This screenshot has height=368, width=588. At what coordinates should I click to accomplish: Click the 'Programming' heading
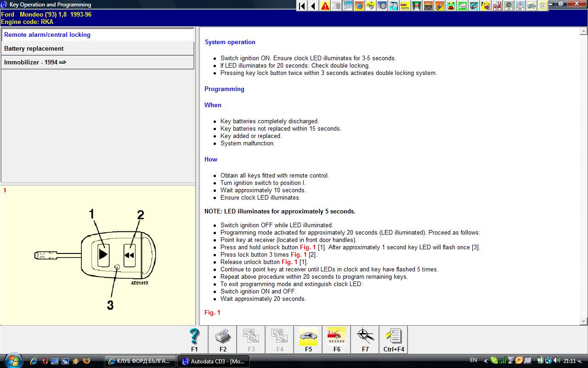pos(224,89)
